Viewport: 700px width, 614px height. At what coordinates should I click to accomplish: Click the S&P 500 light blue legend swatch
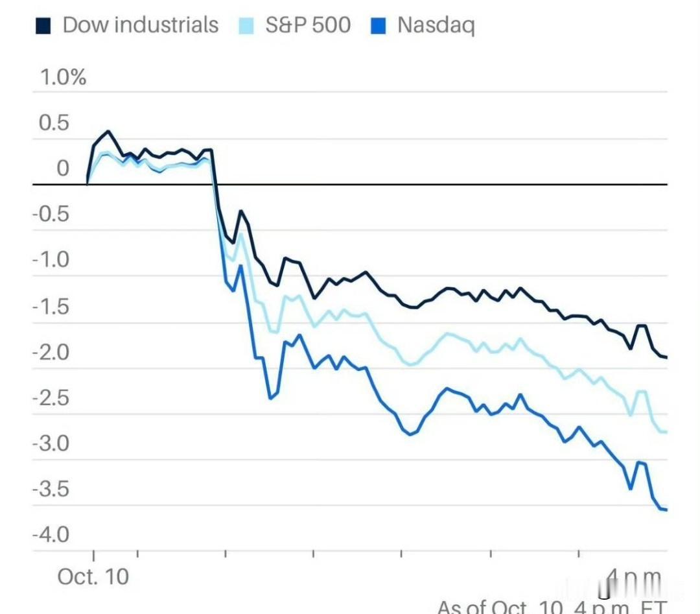click(x=246, y=26)
